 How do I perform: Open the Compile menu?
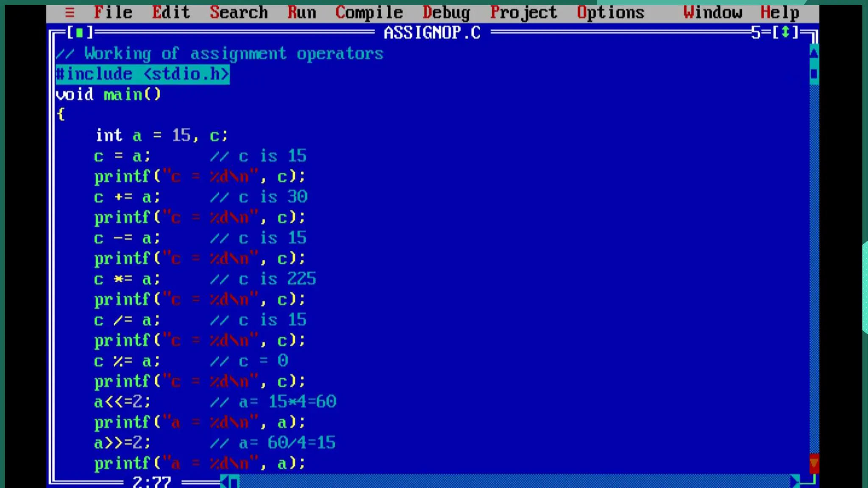[x=369, y=13]
